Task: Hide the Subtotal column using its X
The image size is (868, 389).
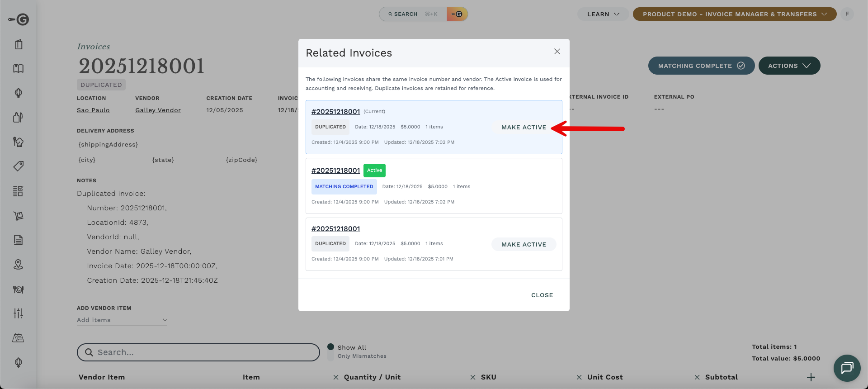Action: tap(697, 377)
